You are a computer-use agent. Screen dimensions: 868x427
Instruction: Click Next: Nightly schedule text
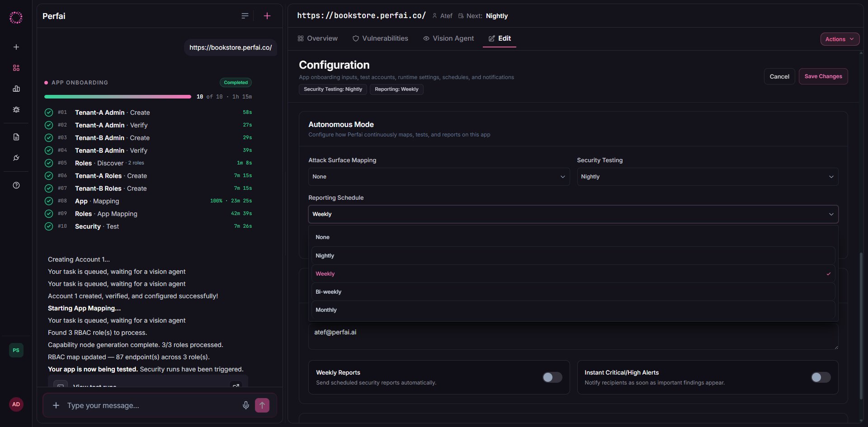click(x=487, y=16)
